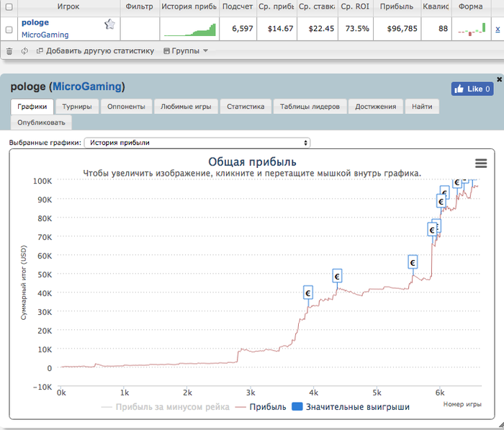This screenshot has height=430, width=504.
Task: Open the Выбранные графики dropdown
Action: point(197,143)
